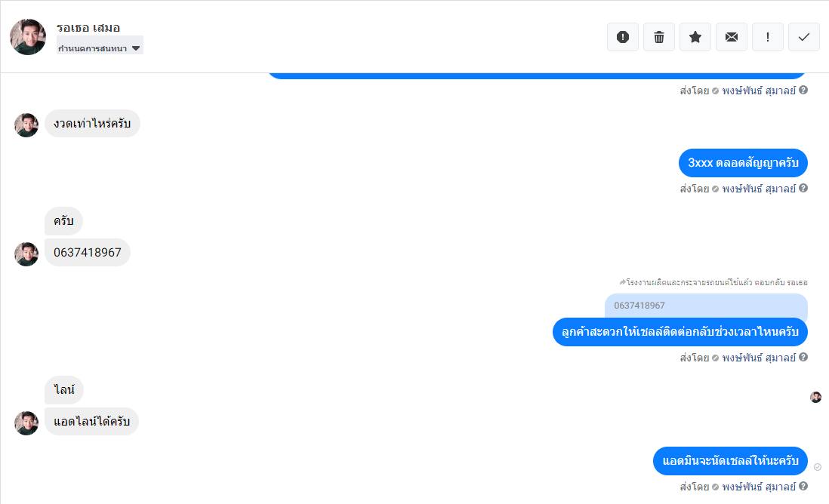Open customer profile photo in header

coord(28,37)
